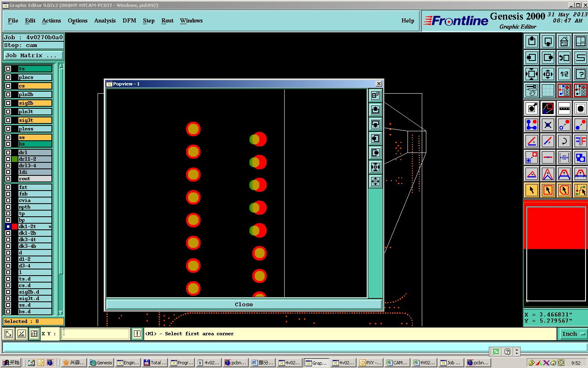This screenshot has width=588, height=368.
Task: Select layer name sig3t in list
Action: (35, 120)
